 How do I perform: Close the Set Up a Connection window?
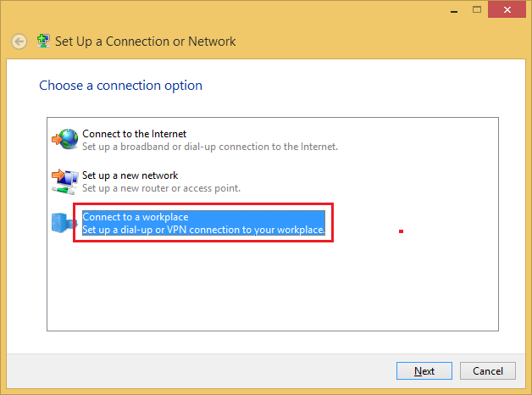click(507, 10)
